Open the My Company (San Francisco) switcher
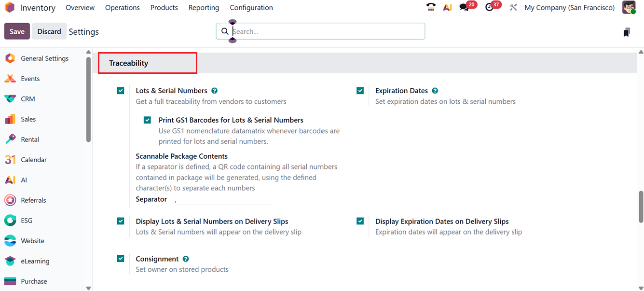This screenshot has width=644, height=291. (x=569, y=8)
